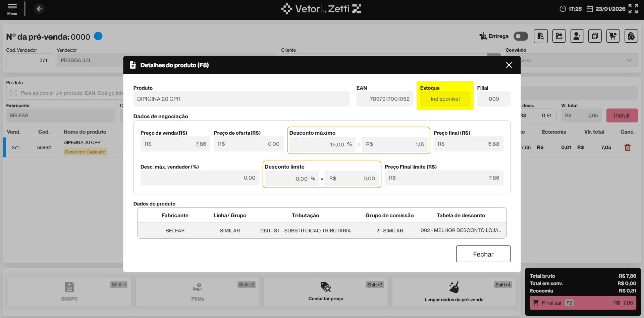Click the SIMILAR Linha/Grupo cell
The width and height of the screenshot is (644, 318).
pos(230,231)
